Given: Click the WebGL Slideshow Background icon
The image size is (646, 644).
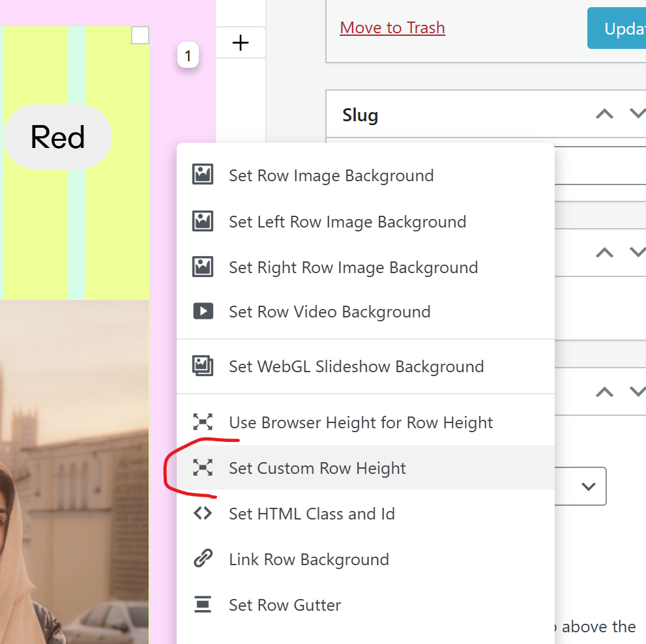Looking at the screenshot, I should (203, 366).
